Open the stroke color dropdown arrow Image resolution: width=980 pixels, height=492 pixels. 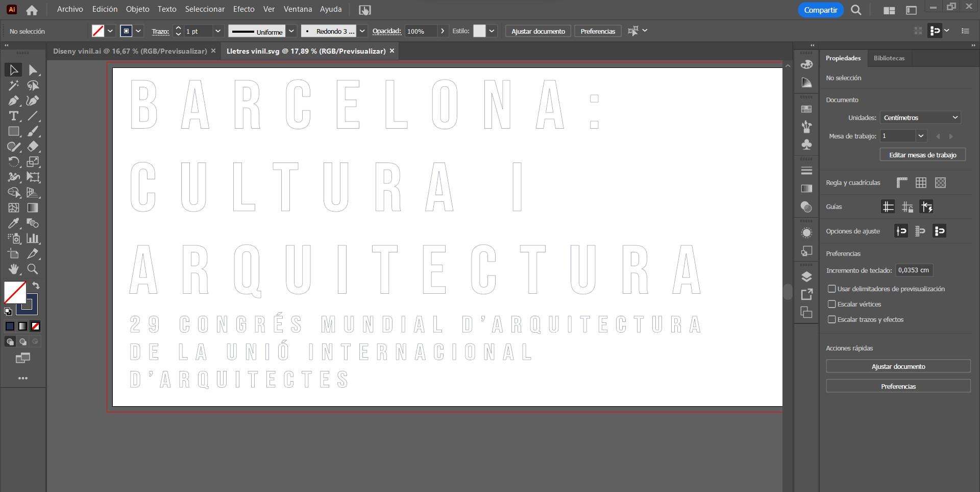point(139,31)
